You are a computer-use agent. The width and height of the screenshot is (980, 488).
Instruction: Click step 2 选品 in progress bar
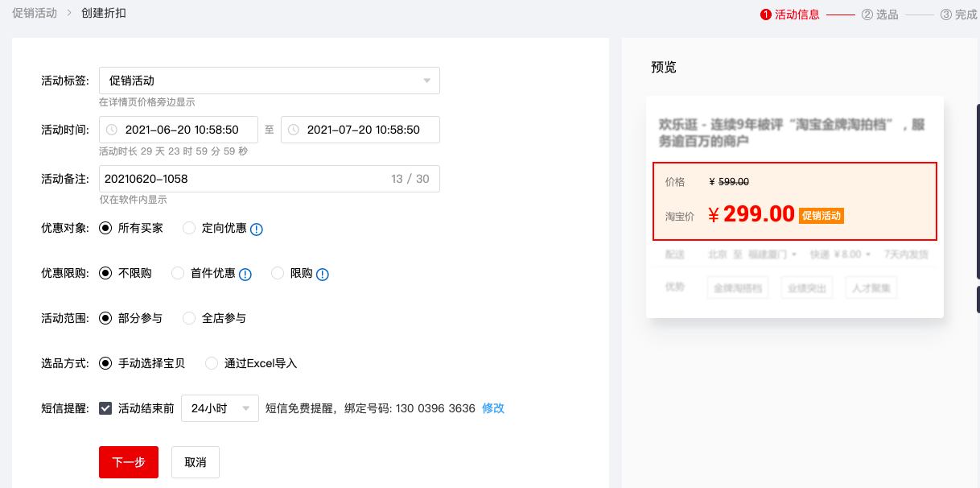[880, 14]
